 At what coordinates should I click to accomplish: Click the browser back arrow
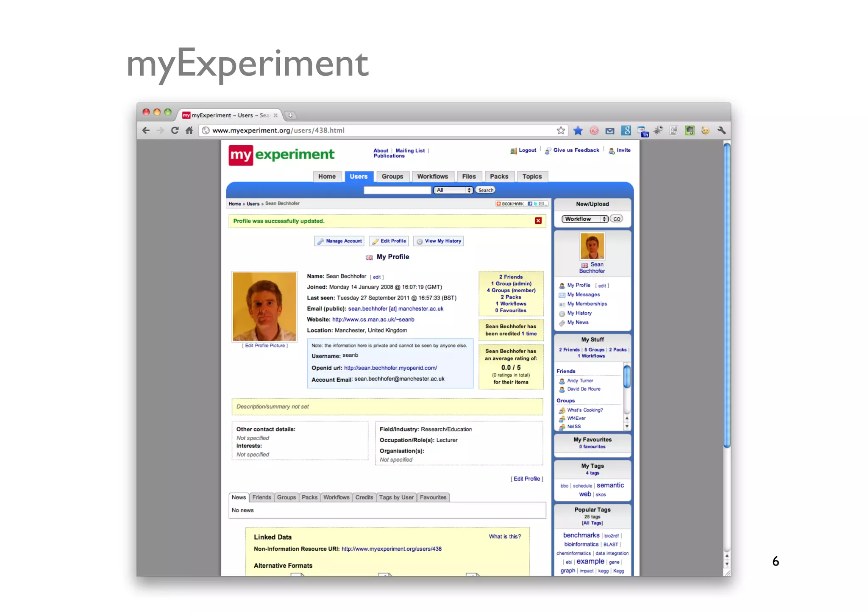click(146, 130)
